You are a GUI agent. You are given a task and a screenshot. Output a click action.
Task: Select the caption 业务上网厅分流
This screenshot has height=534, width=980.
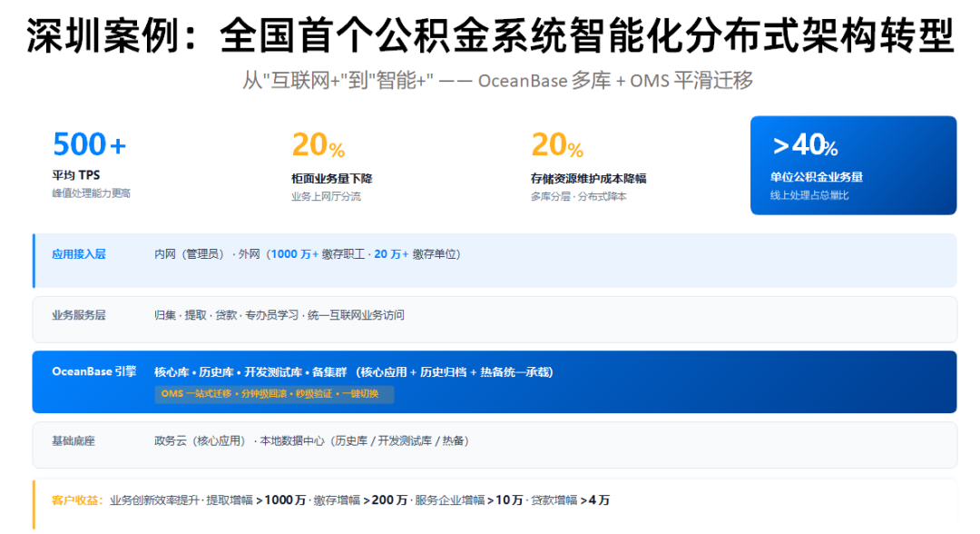pos(326,196)
